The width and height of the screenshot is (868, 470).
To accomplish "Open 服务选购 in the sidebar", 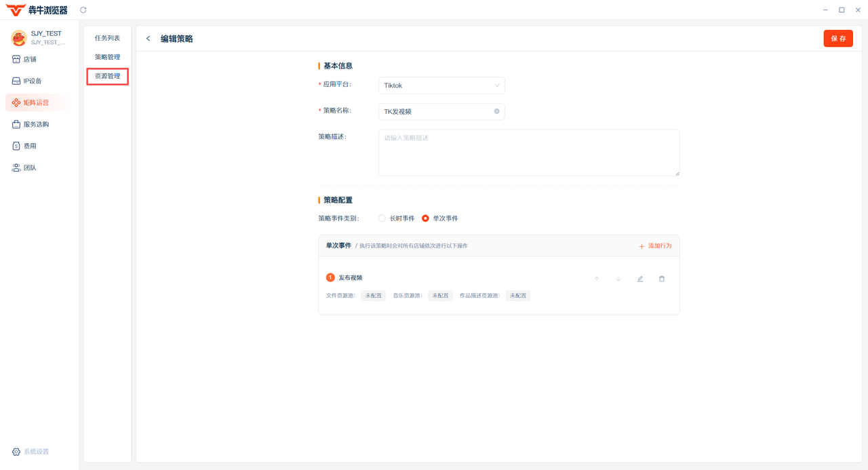I will 36,125.
